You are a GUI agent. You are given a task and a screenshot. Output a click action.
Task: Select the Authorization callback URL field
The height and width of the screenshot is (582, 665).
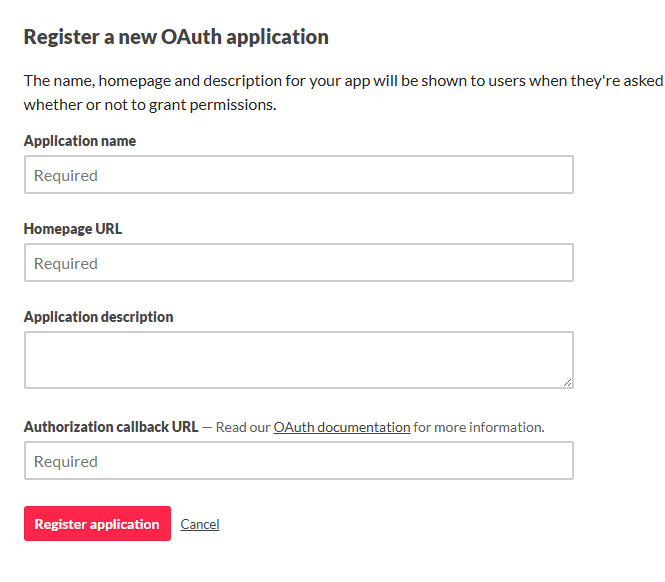tap(298, 461)
